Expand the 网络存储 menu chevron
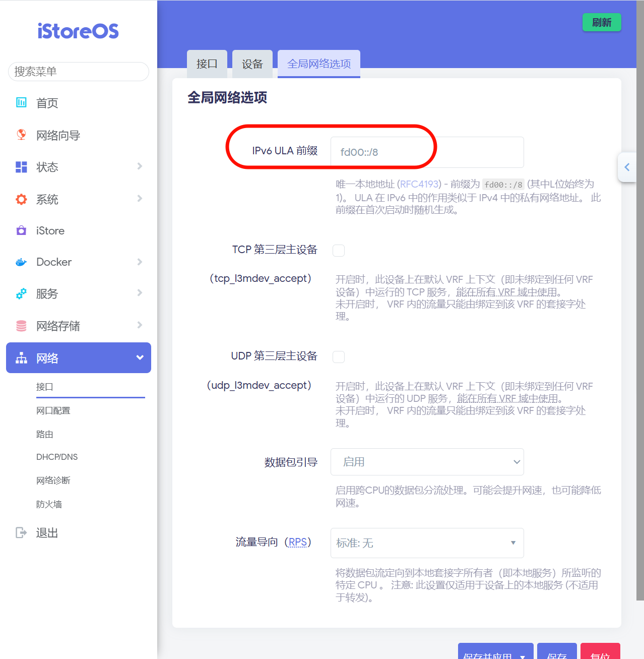644x659 pixels. point(140,325)
